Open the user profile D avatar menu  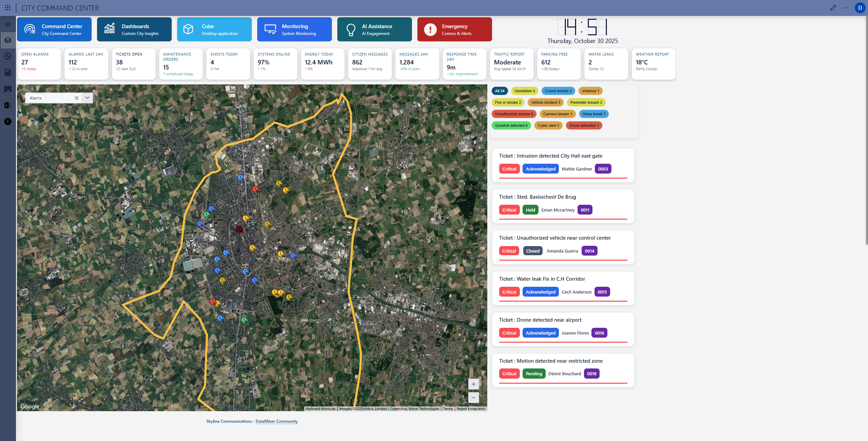point(860,8)
